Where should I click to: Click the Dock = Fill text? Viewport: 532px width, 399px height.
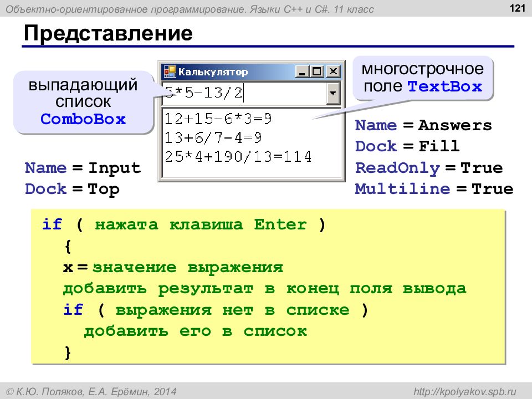[407, 146]
